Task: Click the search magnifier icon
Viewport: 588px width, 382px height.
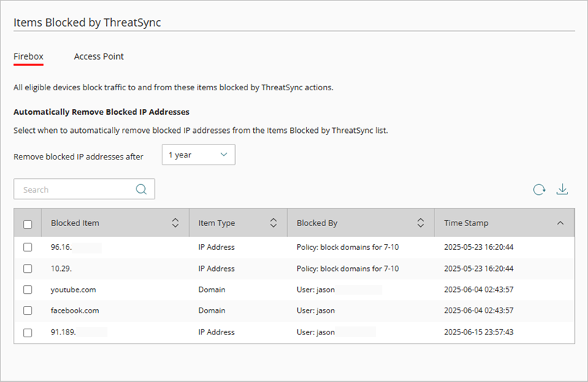Action: coord(141,189)
